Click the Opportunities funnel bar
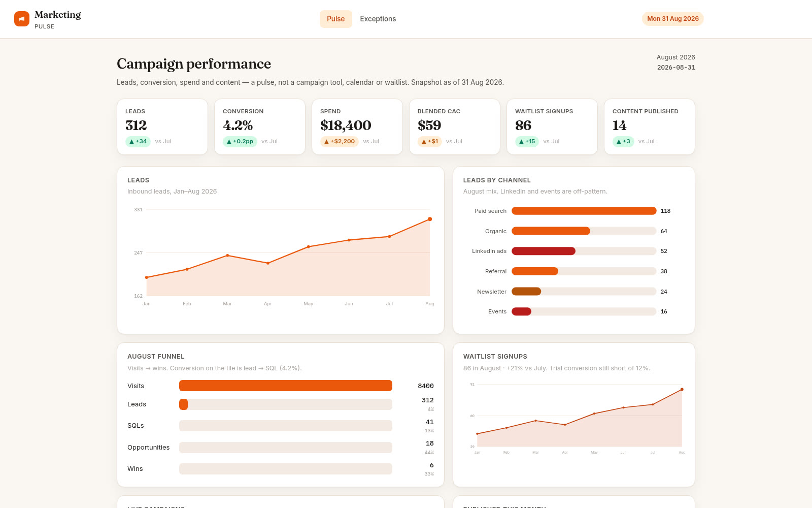Image resolution: width=812 pixels, height=508 pixels. tap(286, 448)
